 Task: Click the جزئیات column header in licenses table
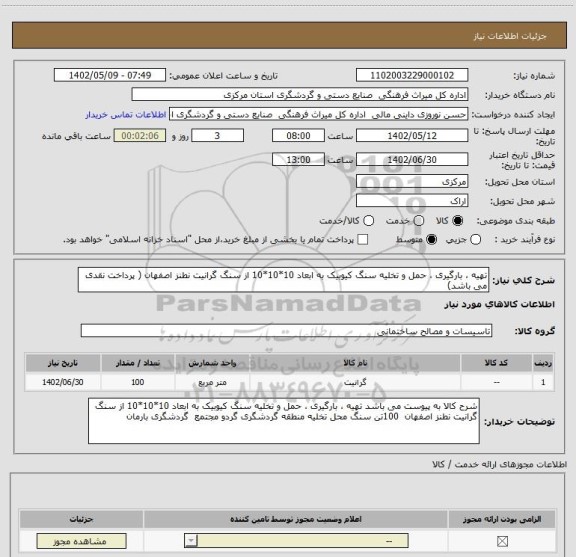click(x=81, y=519)
